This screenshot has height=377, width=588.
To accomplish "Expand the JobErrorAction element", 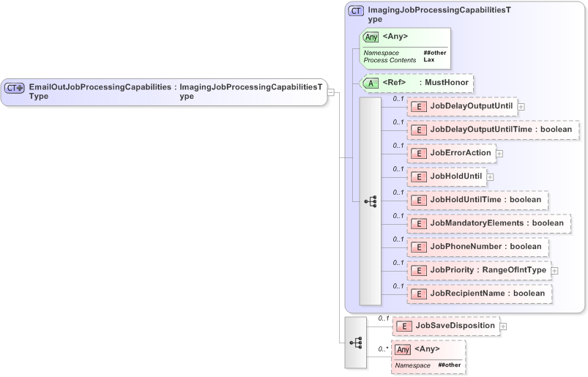I will click(x=499, y=154).
